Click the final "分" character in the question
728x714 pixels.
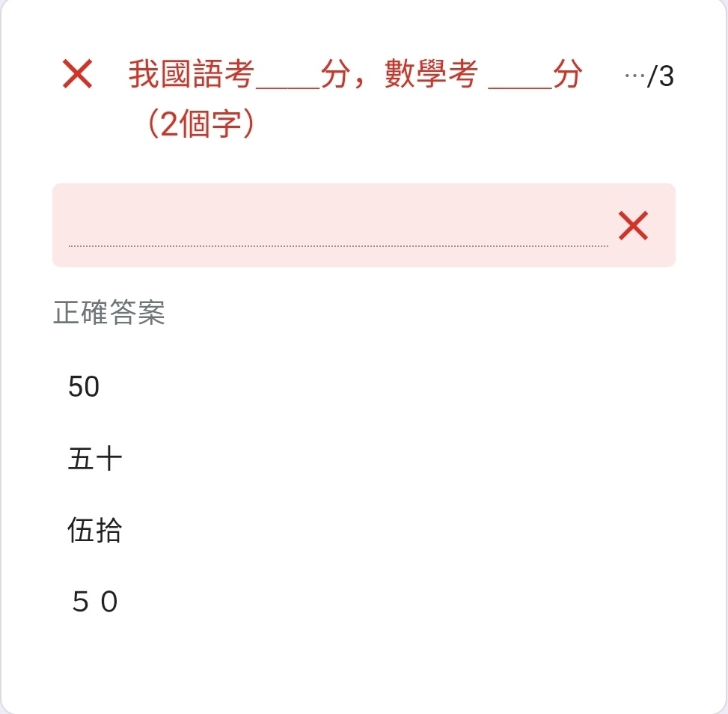point(567,76)
